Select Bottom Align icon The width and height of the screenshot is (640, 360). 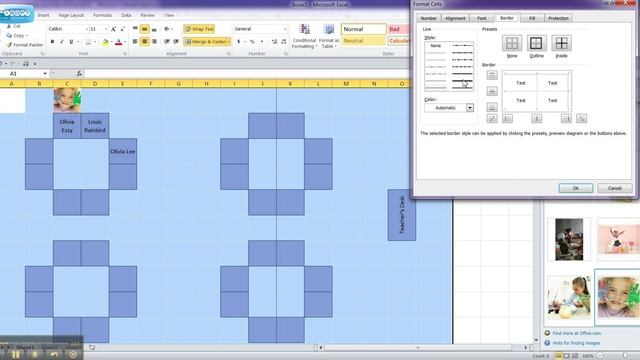154,29
